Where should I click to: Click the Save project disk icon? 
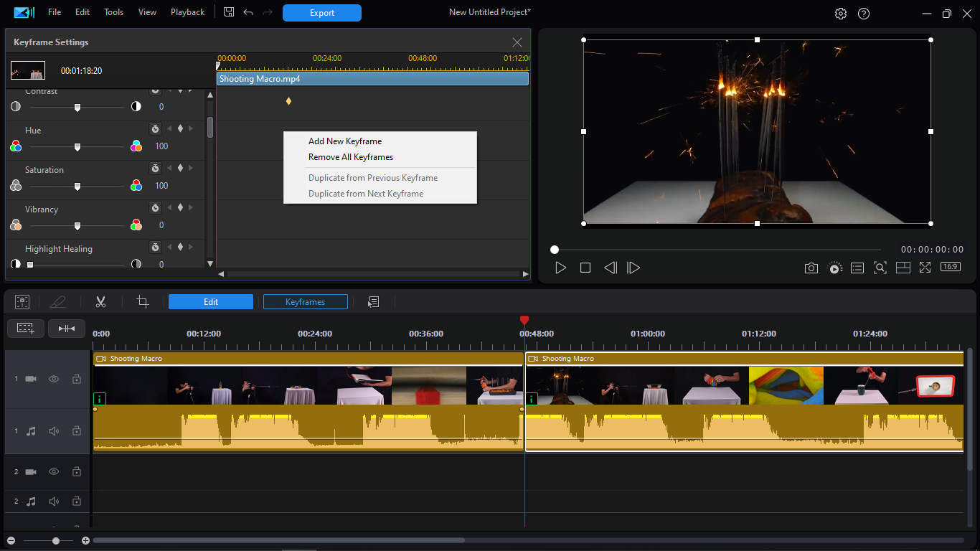[x=229, y=12]
